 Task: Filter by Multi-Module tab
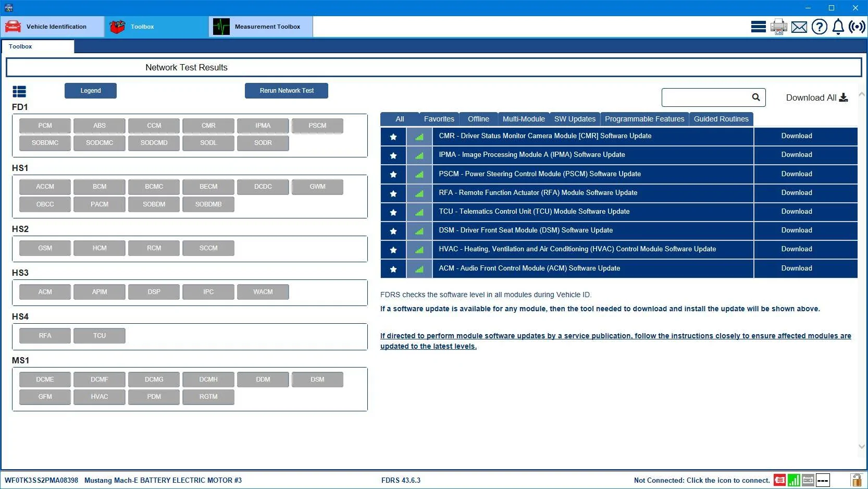(x=524, y=119)
